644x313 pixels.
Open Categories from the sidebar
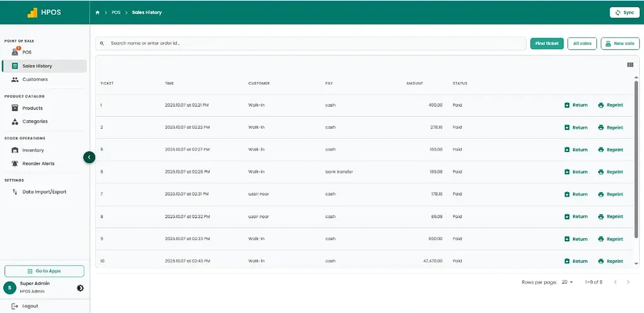[x=35, y=122]
